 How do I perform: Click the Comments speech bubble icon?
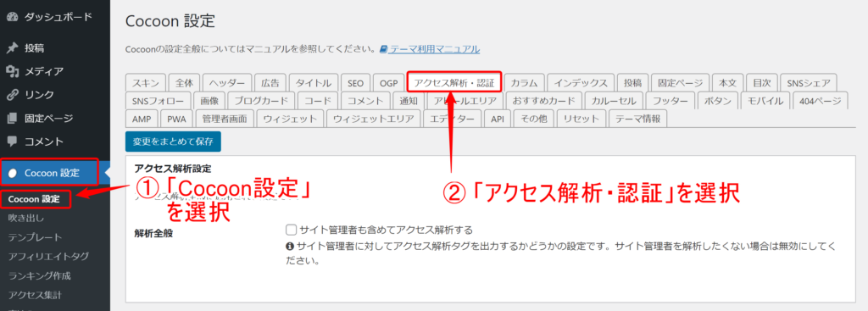(12, 142)
